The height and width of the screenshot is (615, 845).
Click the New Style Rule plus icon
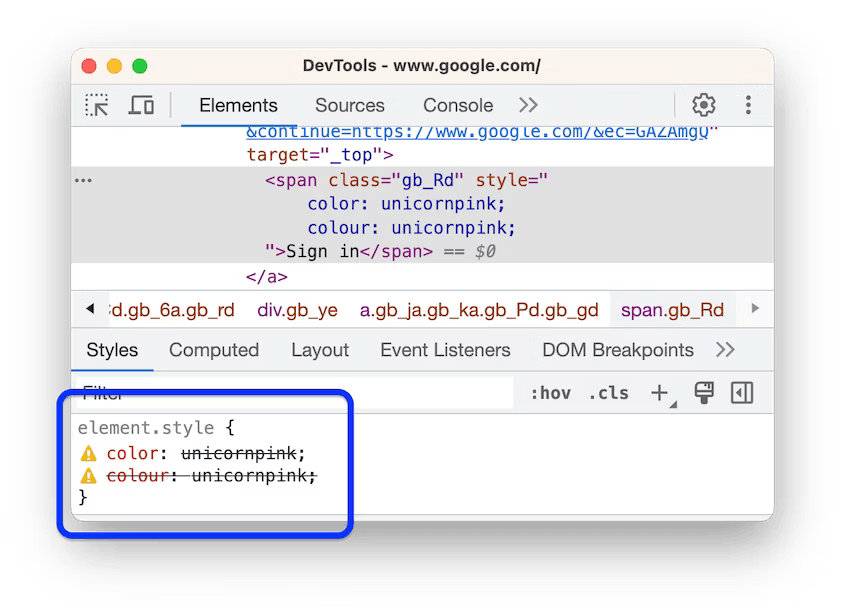click(x=659, y=394)
